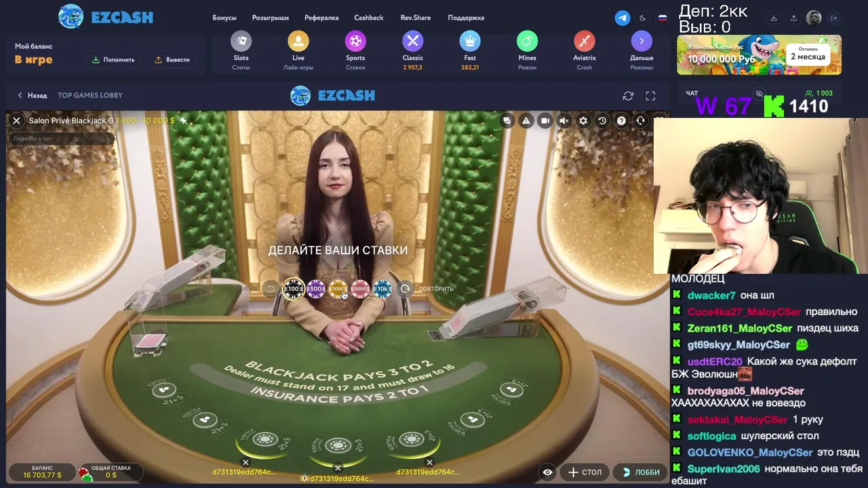Open the Live games category icon
This screenshot has width=868, height=488.
tap(298, 41)
